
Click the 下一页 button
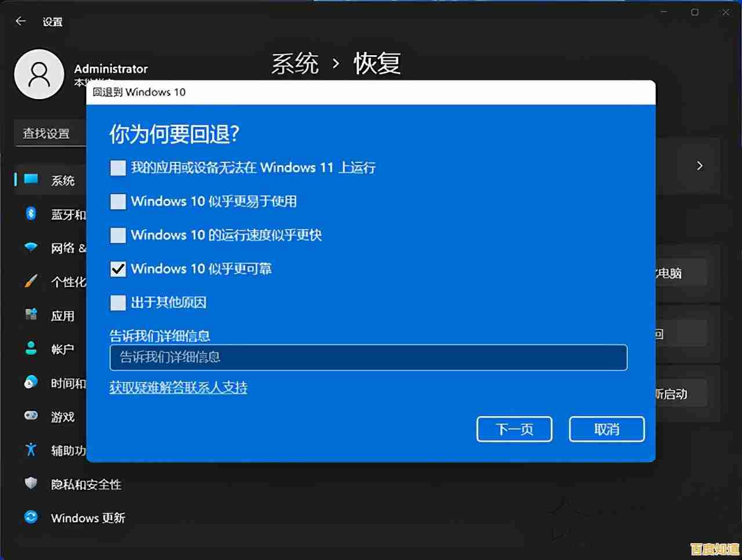point(514,429)
